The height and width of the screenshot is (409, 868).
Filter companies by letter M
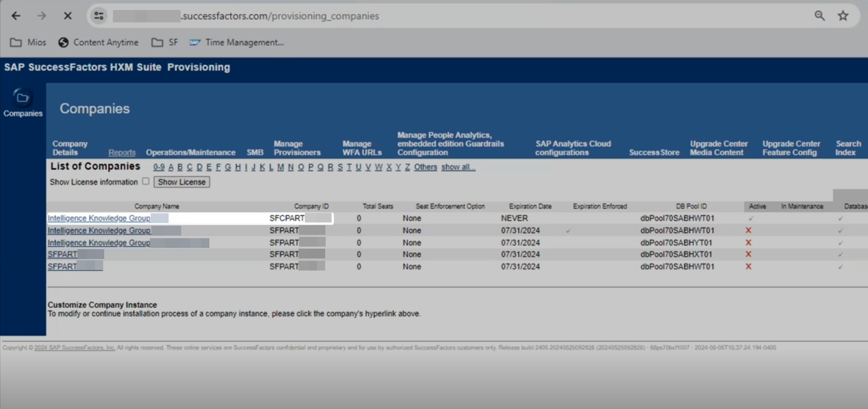pyautogui.click(x=280, y=167)
